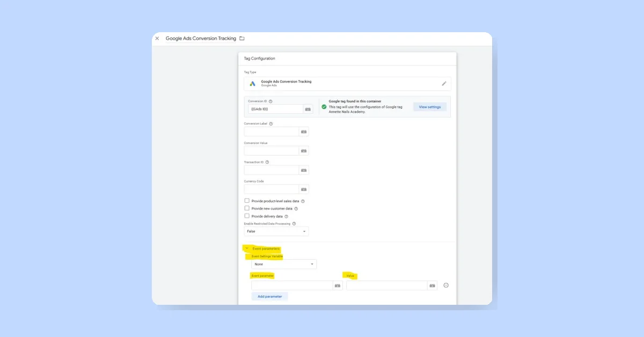644x337 pixels.
Task: Open variable picker beside Transaction ID field
Action: pyautogui.click(x=304, y=170)
